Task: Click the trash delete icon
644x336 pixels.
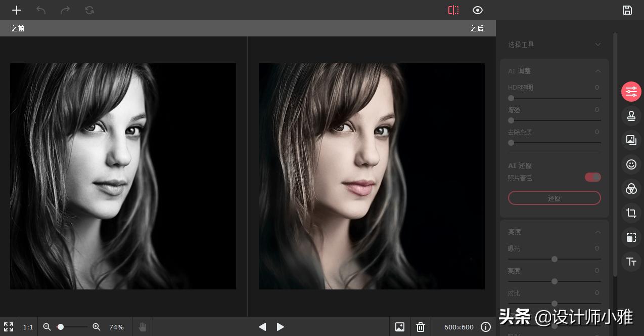Action: [421, 327]
